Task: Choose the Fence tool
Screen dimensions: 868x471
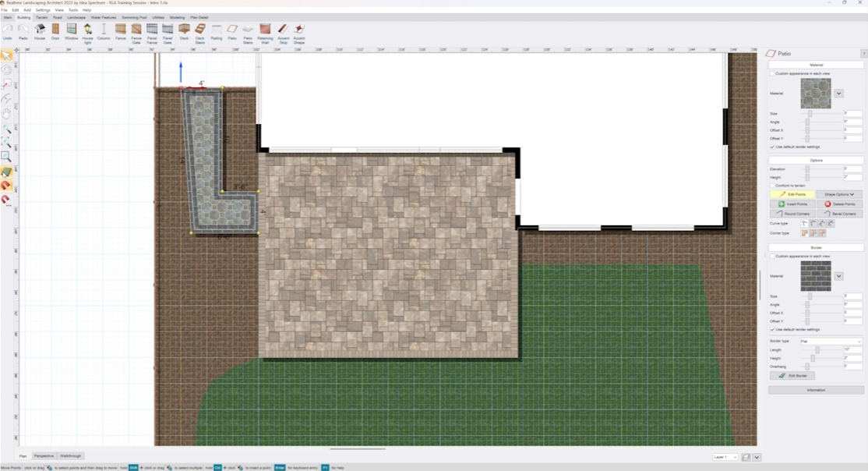Action: tap(121, 32)
